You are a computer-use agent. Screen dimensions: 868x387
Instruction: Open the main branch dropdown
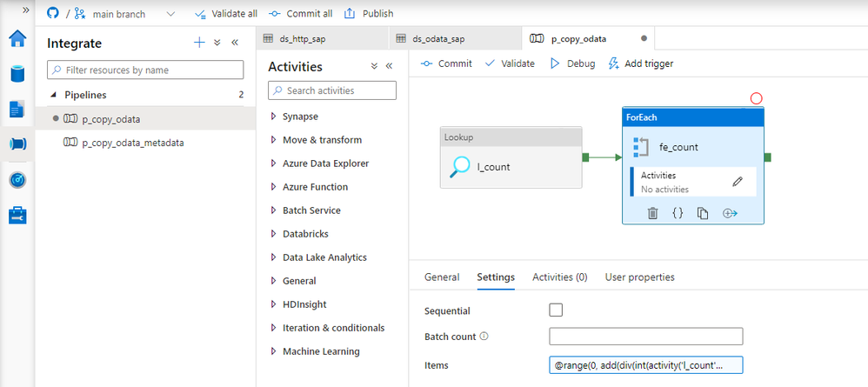pos(170,14)
